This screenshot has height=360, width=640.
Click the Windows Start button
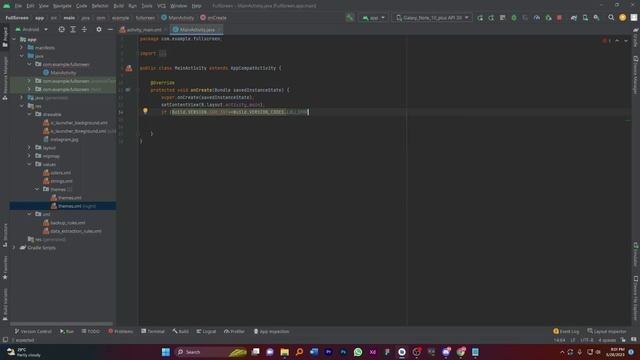click(x=166, y=352)
